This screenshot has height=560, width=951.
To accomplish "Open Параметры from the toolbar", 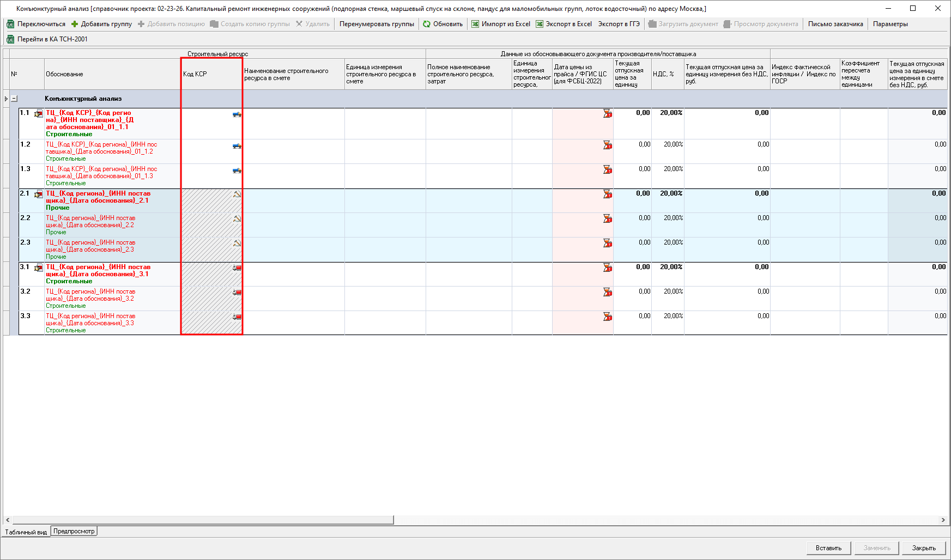I will (x=890, y=24).
